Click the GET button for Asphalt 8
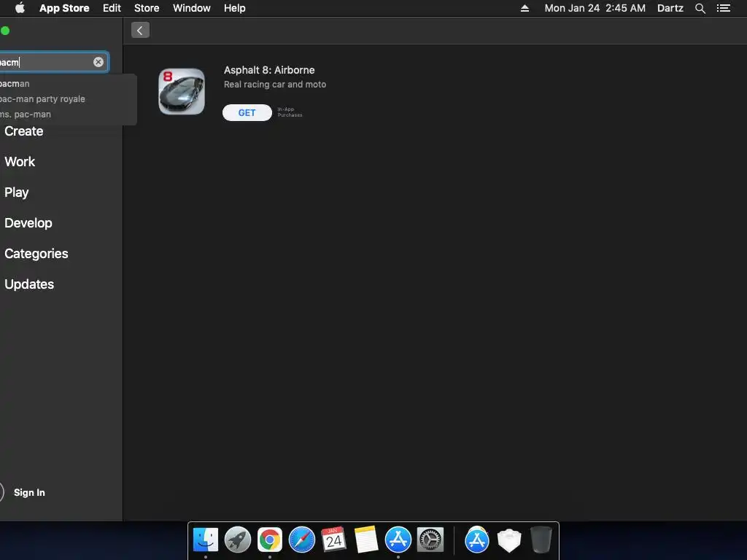Viewport: 747px width, 560px height. (247, 113)
